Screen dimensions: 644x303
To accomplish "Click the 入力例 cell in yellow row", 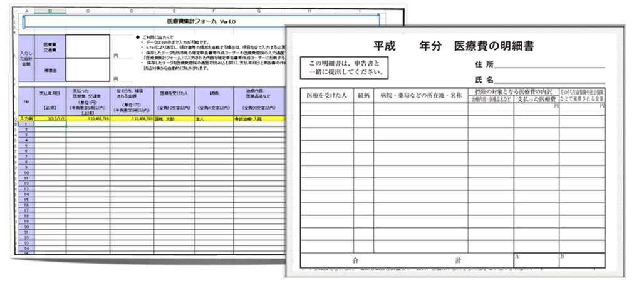I will 26,118.
